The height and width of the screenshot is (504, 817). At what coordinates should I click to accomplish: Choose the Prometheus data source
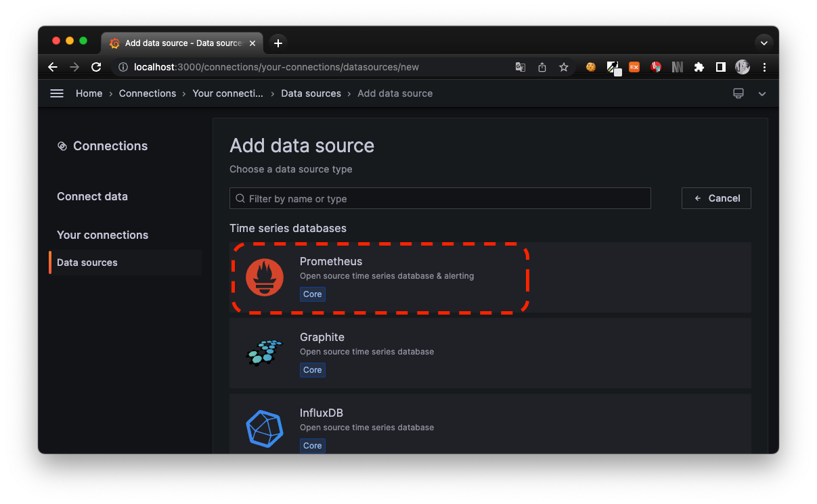click(490, 277)
